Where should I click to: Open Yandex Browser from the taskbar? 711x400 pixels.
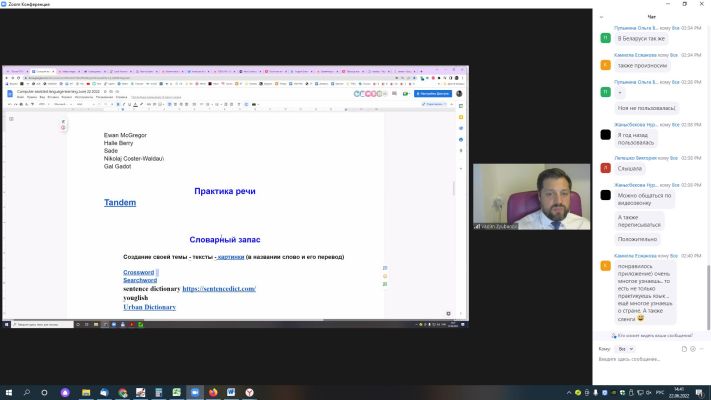[249, 392]
